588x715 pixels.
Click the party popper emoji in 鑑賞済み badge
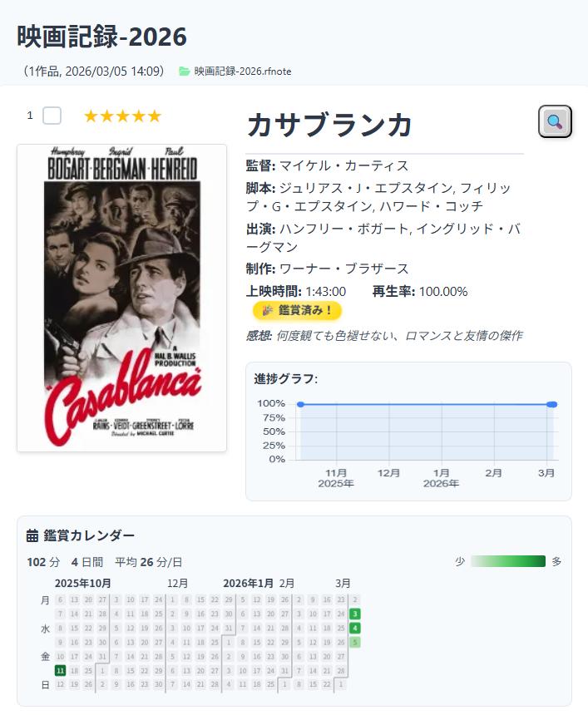267,311
